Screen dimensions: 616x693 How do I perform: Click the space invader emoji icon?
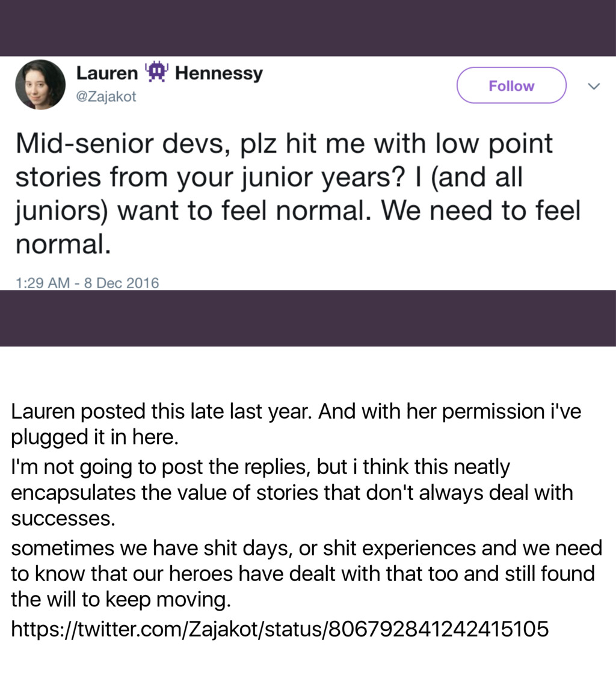click(x=156, y=72)
